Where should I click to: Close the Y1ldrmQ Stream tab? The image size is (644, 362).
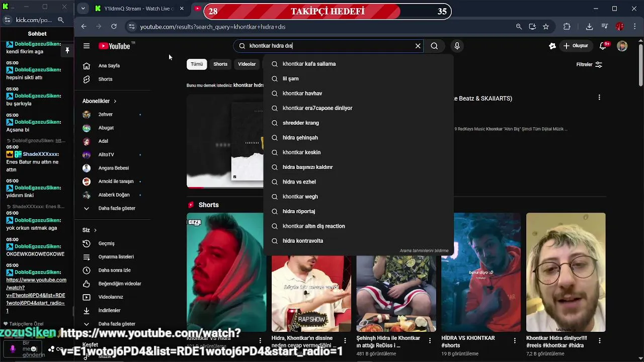pyautogui.click(x=182, y=9)
